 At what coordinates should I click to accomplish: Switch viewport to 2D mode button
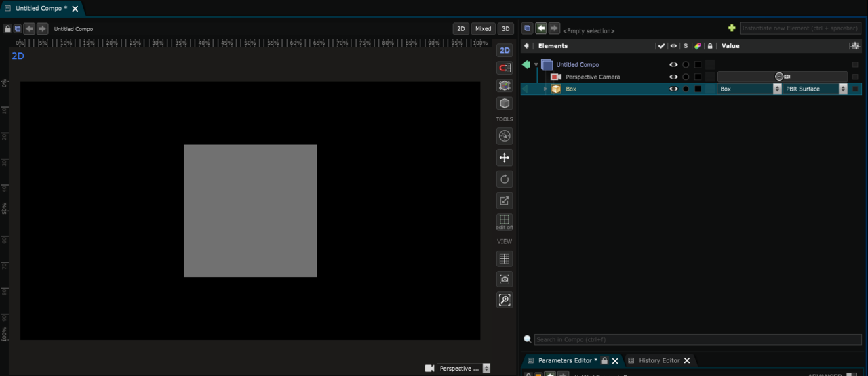pos(461,29)
